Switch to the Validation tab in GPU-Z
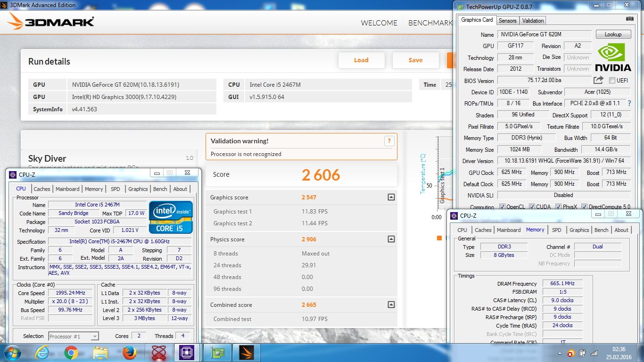Viewport: 644px width, 362px height. point(533,20)
